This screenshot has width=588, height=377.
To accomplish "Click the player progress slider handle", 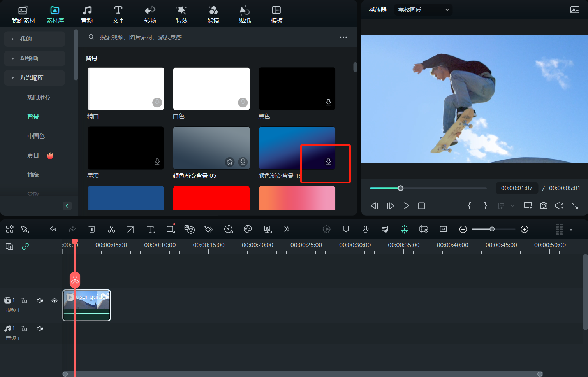I will tap(400, 188).
